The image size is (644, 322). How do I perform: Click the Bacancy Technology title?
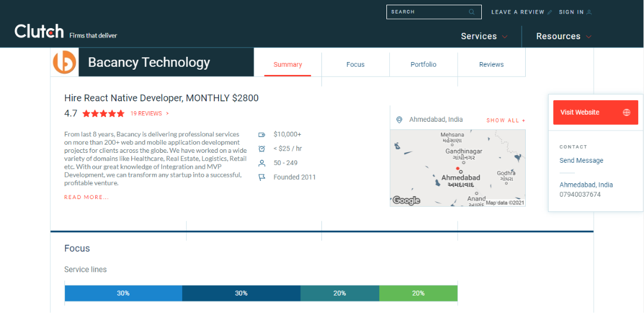pyautogui.click(x=149, y=63)
